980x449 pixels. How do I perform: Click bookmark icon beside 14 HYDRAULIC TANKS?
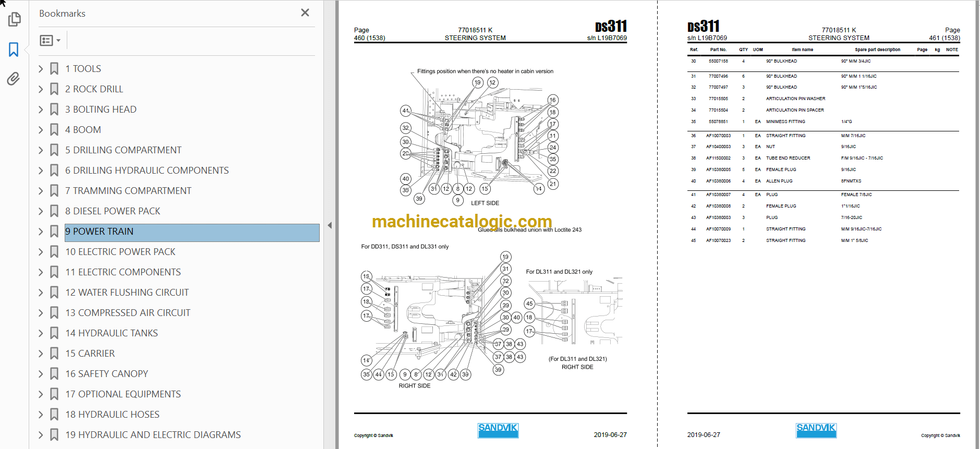tap(54, 333)
